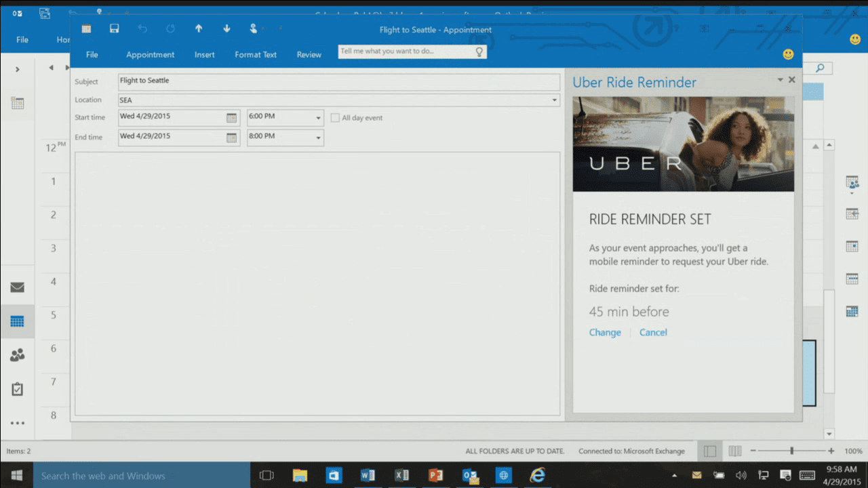Click the zoom slider handle in status bar
Screen dimensions: 868x488
click(791, 451)
